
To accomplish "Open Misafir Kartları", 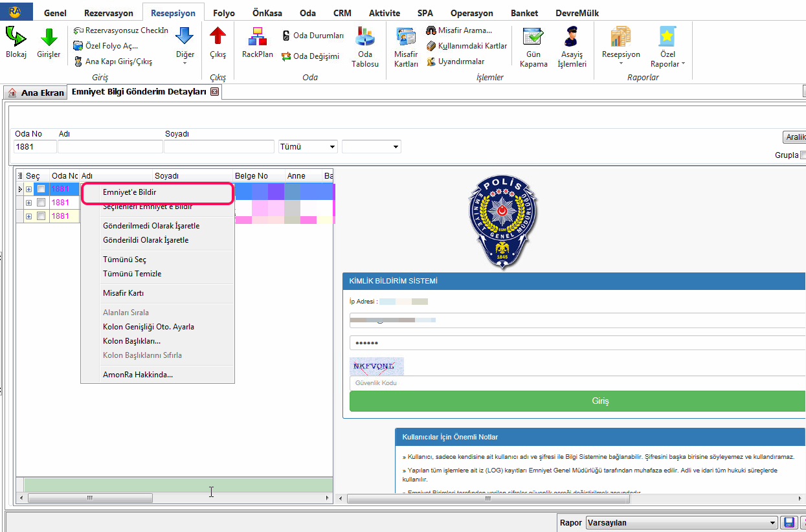I will [x=406, y=47].
